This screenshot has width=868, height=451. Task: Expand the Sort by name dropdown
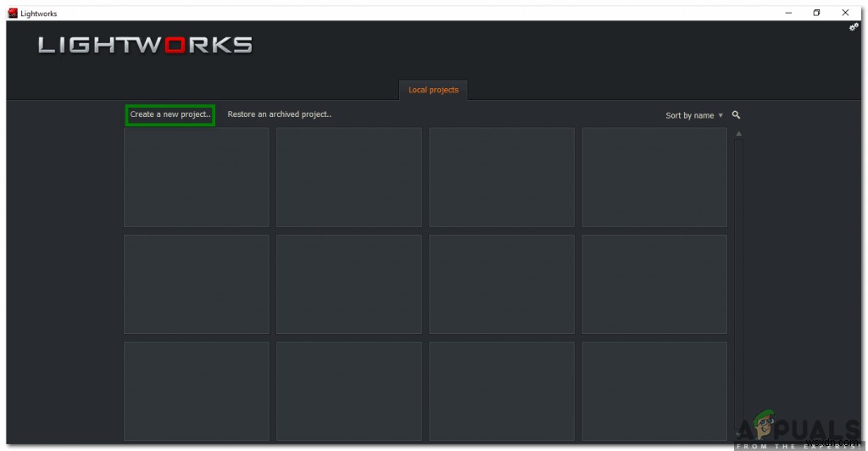[694, 115]
